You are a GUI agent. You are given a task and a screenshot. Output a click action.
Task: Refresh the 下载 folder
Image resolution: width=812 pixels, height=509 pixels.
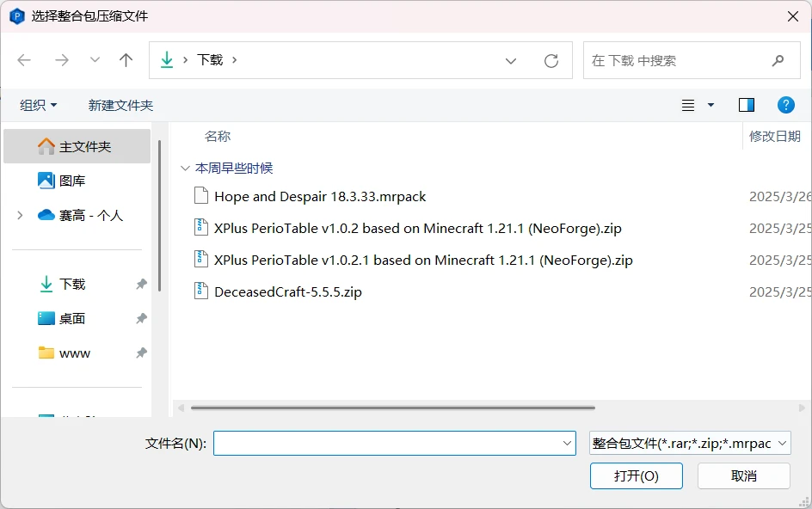[551, 61]
